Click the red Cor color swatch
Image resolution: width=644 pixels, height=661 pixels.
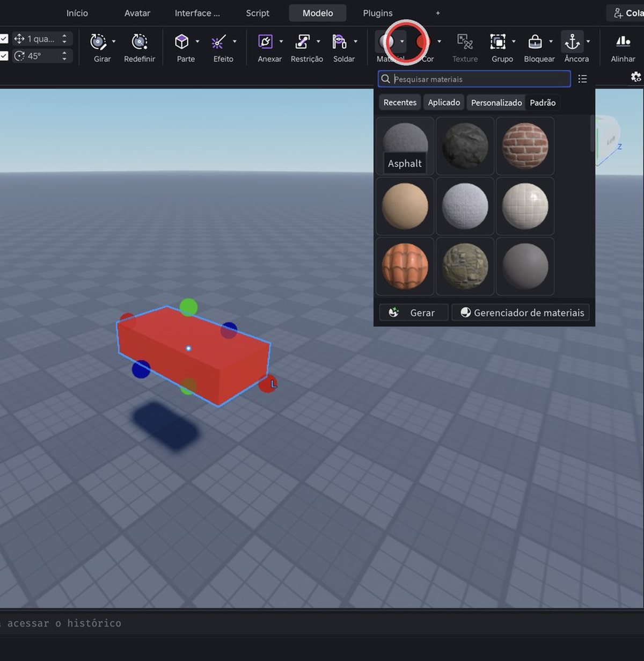click(x=423, y=41)
